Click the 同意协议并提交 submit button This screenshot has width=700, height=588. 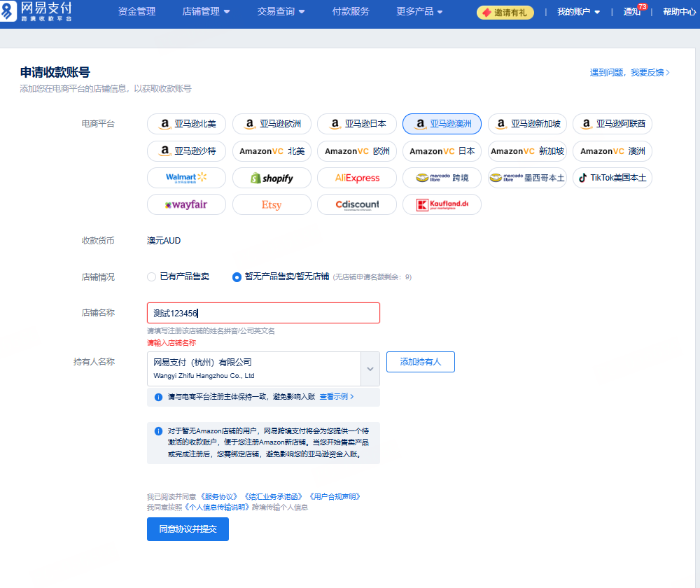[188, 529]
